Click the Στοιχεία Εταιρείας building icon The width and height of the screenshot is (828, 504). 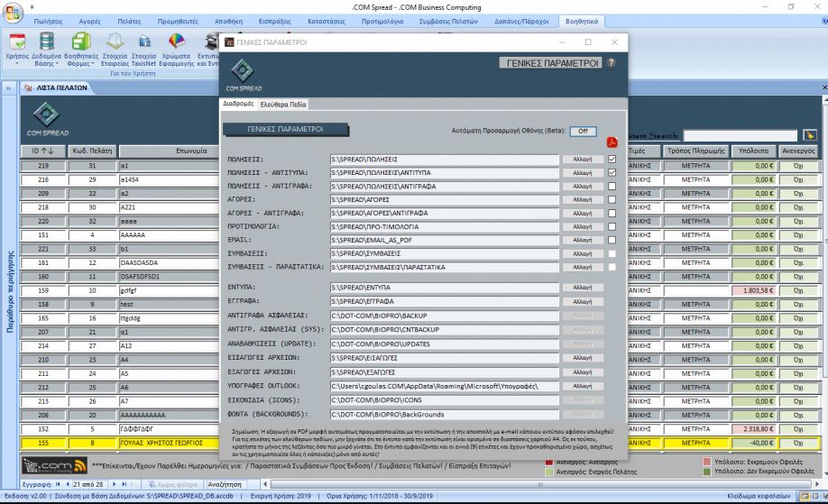coord(115,41)
